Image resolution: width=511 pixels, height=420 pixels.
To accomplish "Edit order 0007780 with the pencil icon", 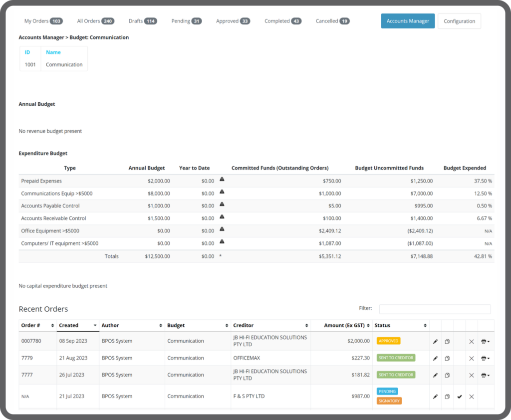I will [435, 342].
